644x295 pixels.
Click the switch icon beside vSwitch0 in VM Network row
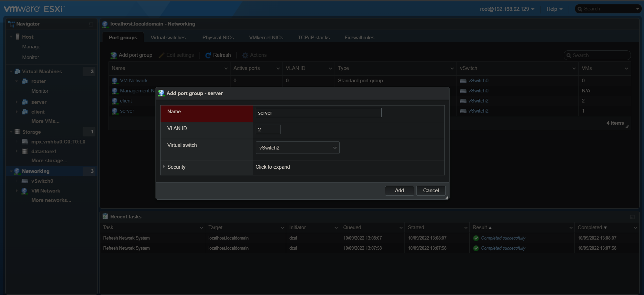click(x=463, y=81)
